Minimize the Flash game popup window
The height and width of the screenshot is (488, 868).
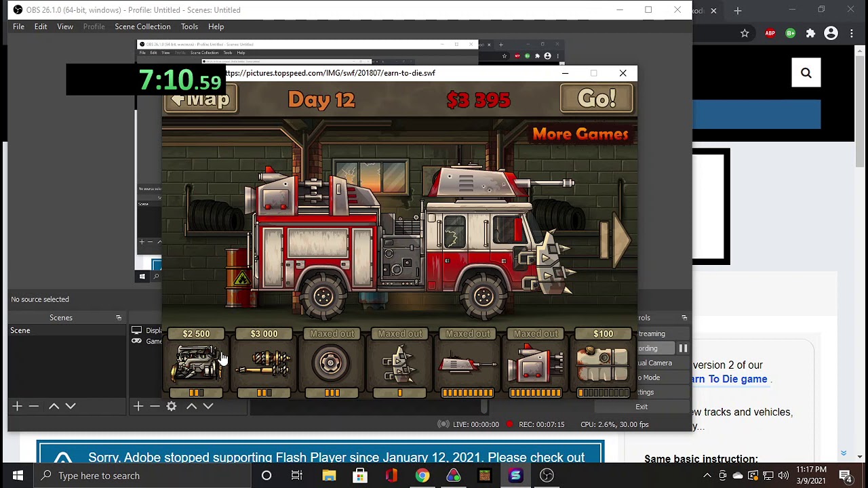tap(565, 73)
